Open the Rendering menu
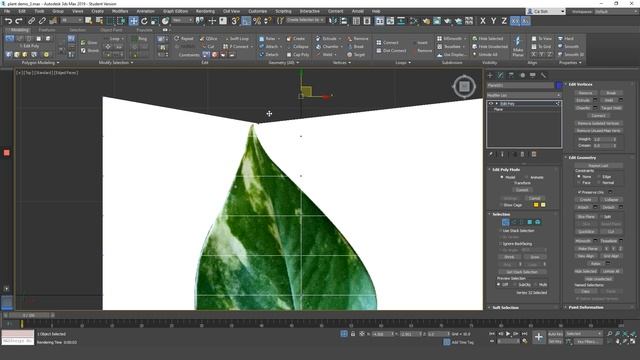 [x=205, y=11]
